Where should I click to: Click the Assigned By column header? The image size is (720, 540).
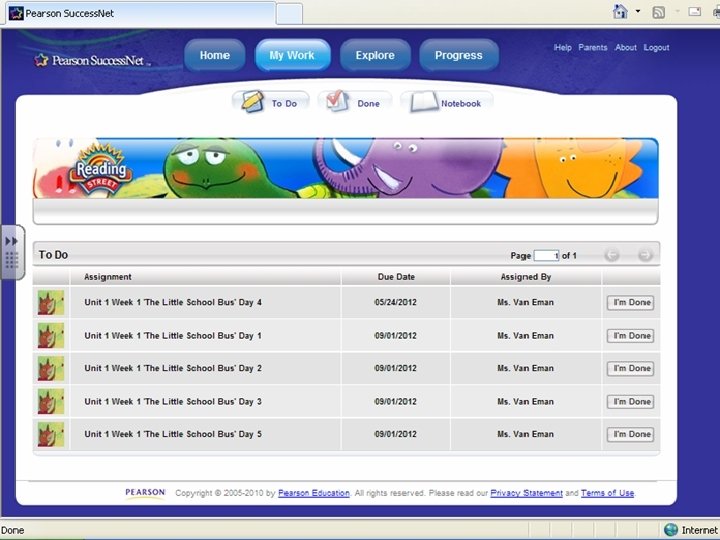pos(526,277)
